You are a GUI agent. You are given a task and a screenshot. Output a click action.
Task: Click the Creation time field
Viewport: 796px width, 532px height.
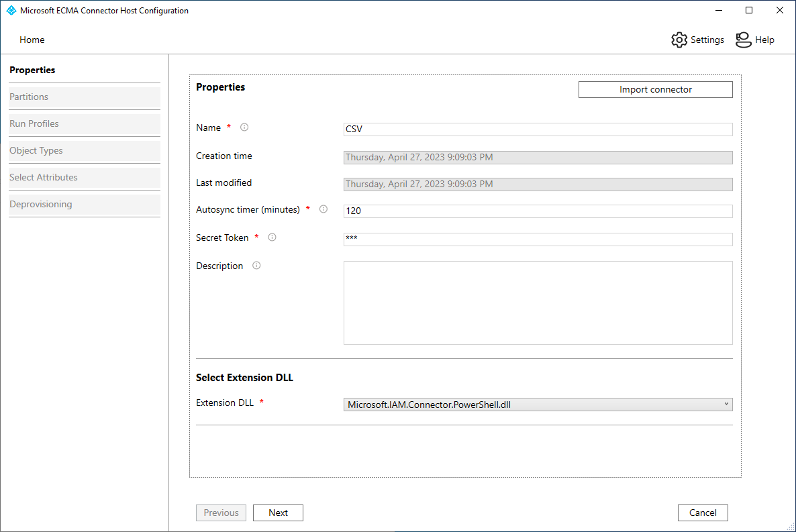(538, 158)
